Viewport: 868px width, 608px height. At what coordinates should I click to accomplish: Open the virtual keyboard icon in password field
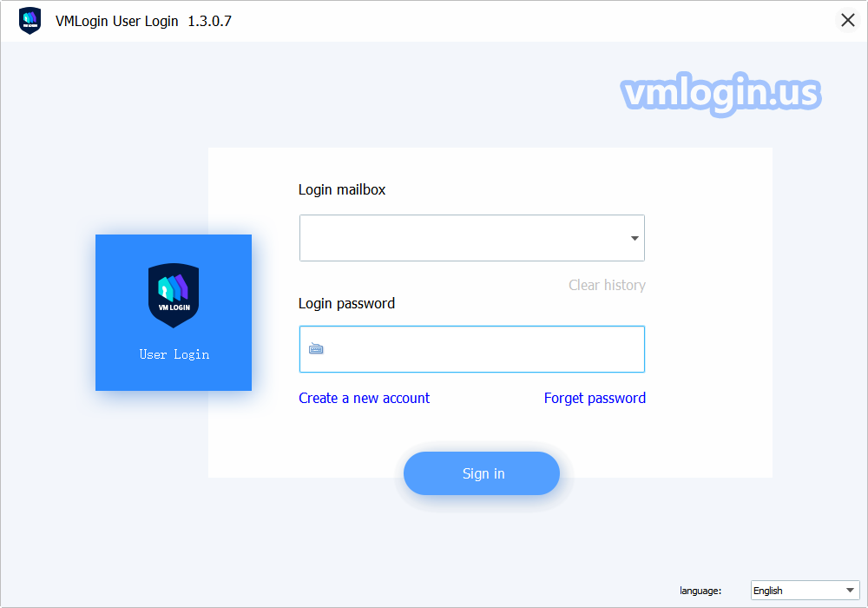pos(316,349)
